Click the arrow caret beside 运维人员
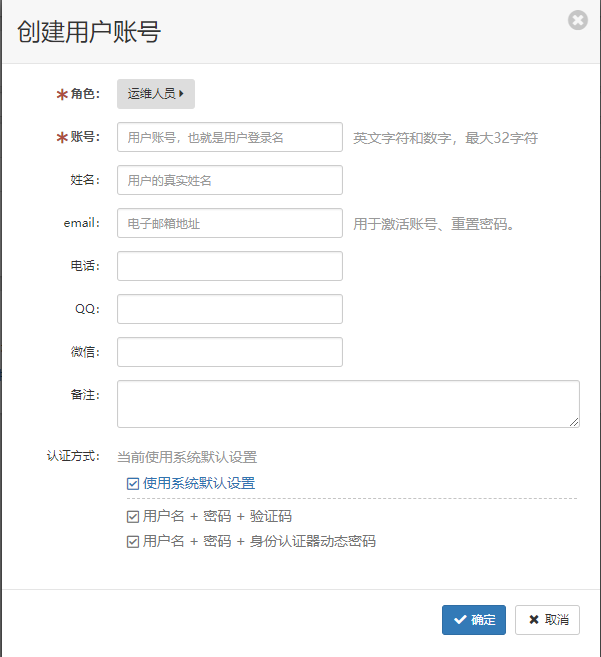Screen dimensions: 601x657 pyautogui.click(x=182, y=94)
